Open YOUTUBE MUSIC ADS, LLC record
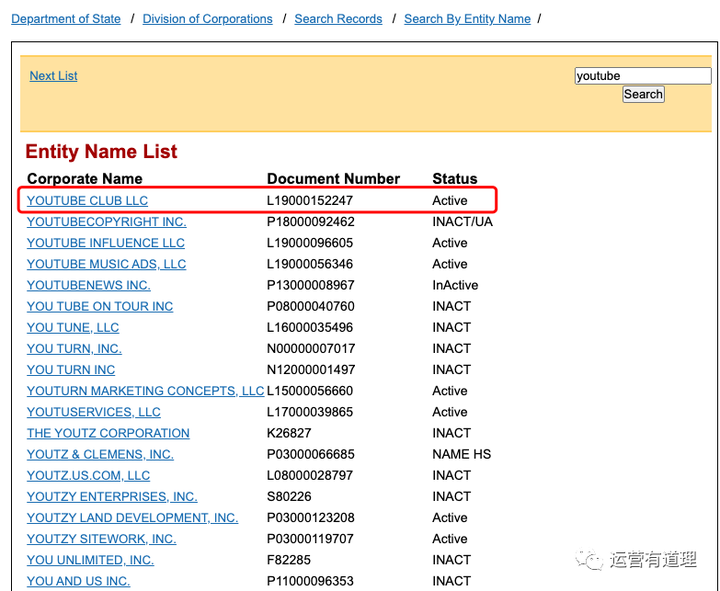The image size is (720, 591). click(x=107, y=264)
